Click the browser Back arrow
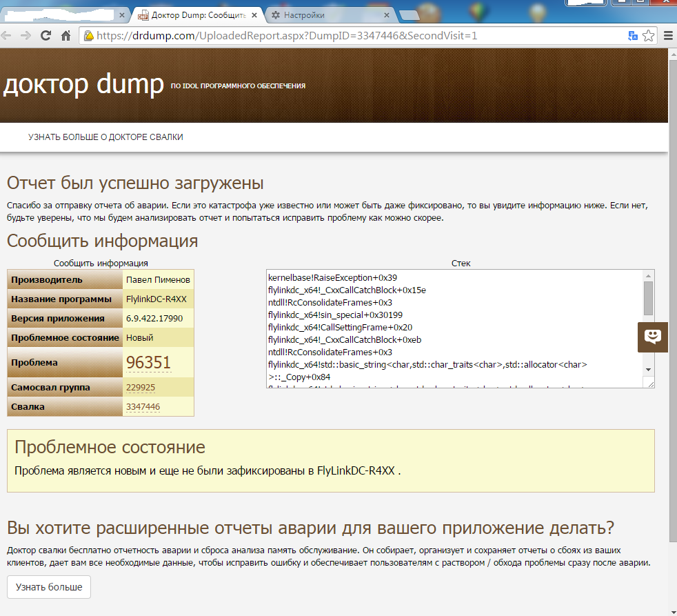 [x=6, y=36]
